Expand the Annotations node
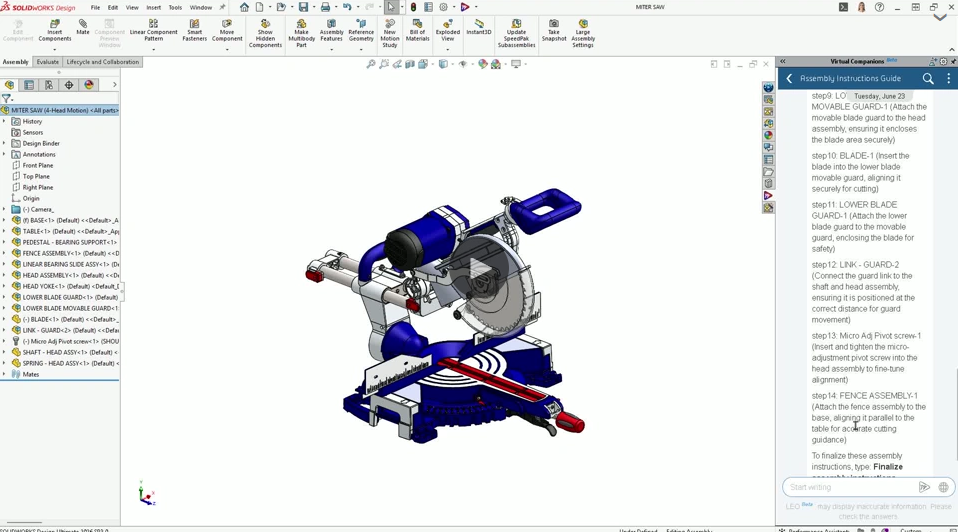This screenshot has width=958, height=532. click(x=4, y=155)
